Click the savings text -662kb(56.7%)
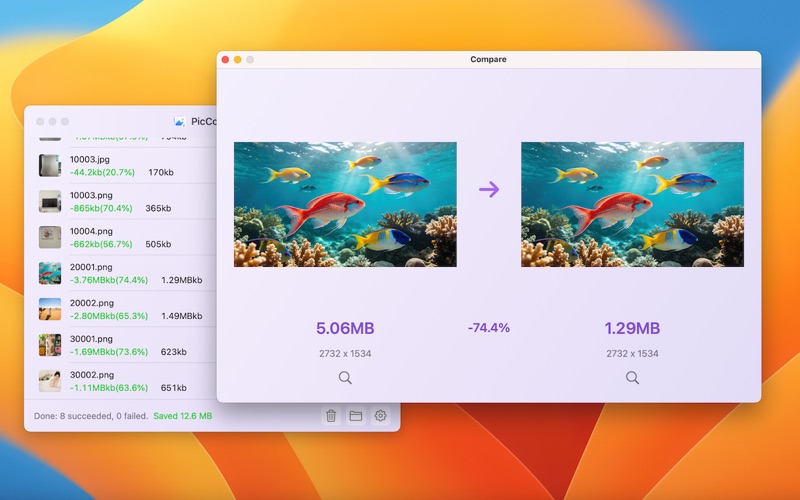800x500 pixels. coord(101,244)
